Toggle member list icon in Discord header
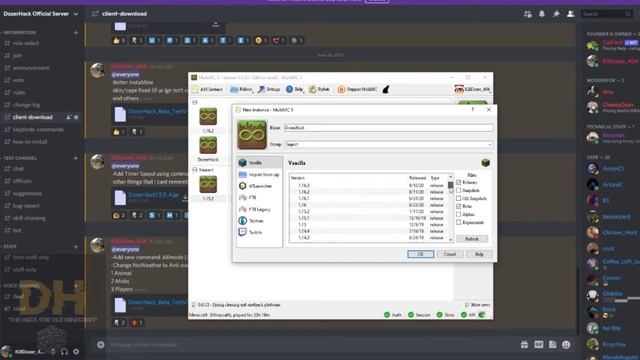This screenshot has height=360, width=640. [570, 14]
